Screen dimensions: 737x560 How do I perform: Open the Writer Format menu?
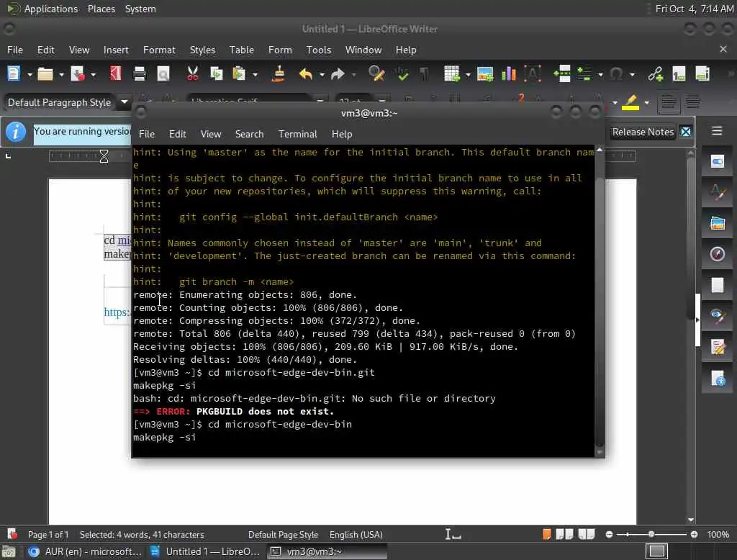point(159,50)
